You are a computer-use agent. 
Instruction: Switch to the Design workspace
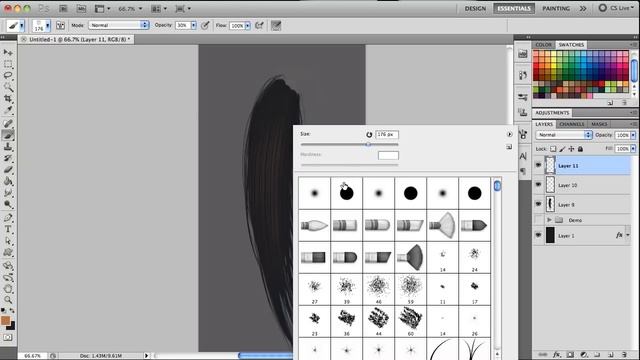pos(475,8)
